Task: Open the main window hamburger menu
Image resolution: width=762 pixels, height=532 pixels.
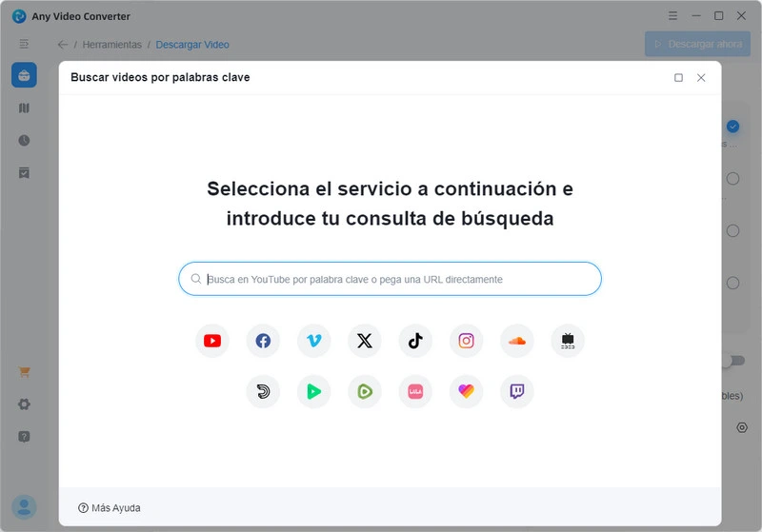Action: (672, 16)
